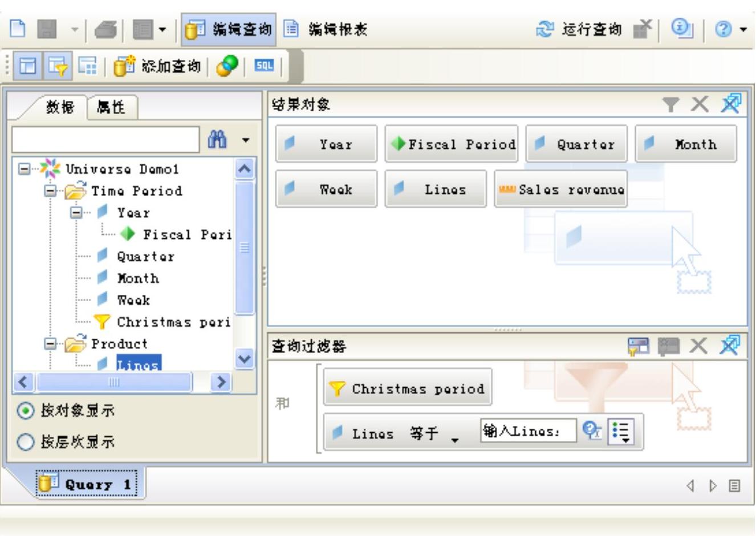The width and height of the screenshot is (756, 536).
Task: Click the tree's horizontal scrollbar right arrow
Action: tap(221, 381)
